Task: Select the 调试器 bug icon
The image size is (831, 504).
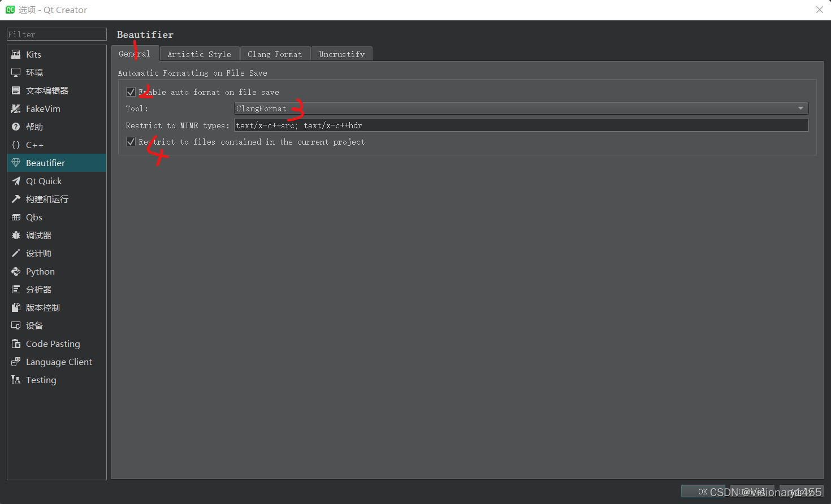Action: (16, 235)
